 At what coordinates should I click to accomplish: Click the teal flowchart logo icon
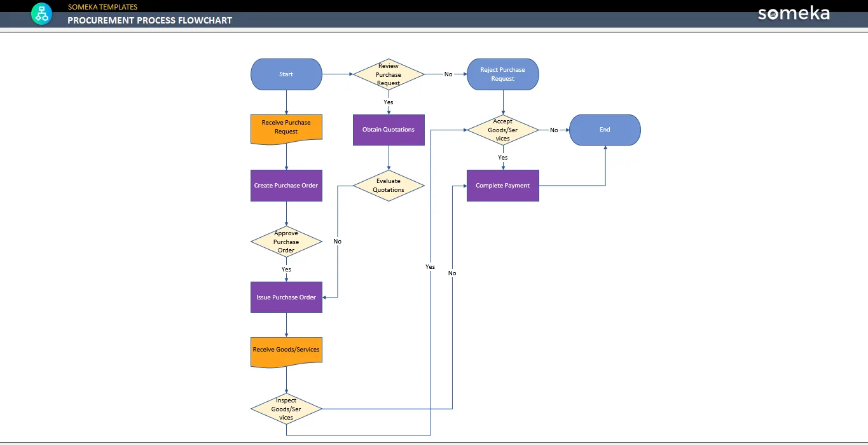(42, 14)
